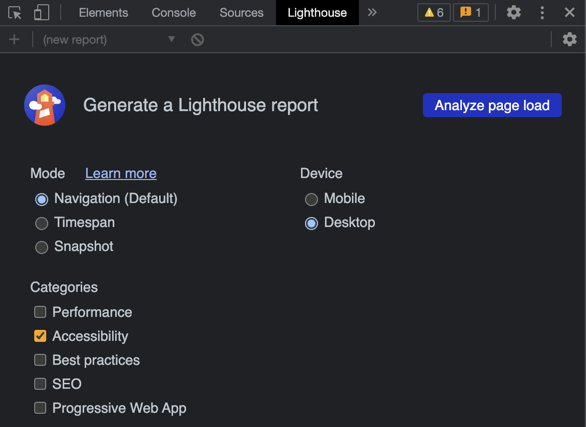The height and width of the screenshot is (427, 586).
Task: Switch to the Elements tab
Action: tap(104, 13)
